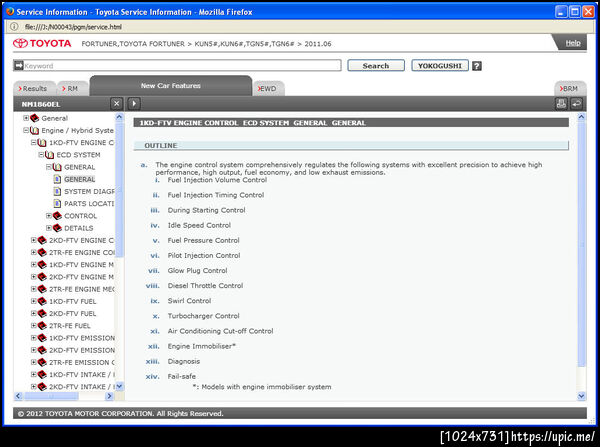Screen dimensions: 600x447
Task: Click the Search button
Action: [376, 65]
